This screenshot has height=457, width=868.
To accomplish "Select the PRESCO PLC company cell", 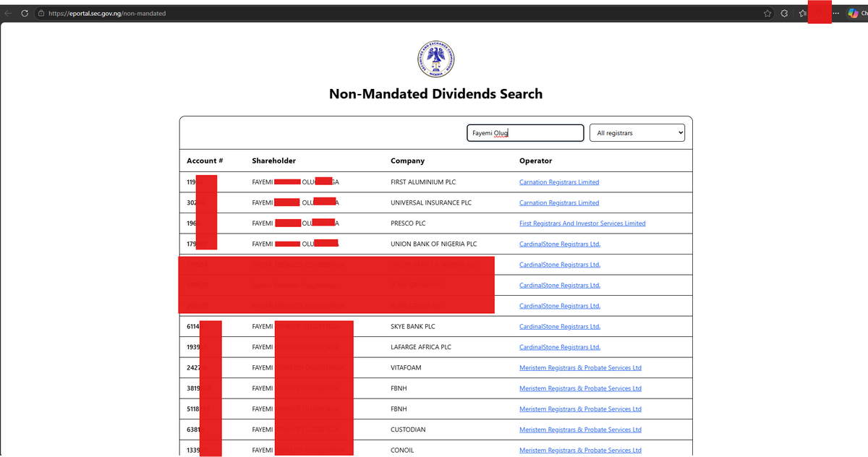I will pos(408,223).
